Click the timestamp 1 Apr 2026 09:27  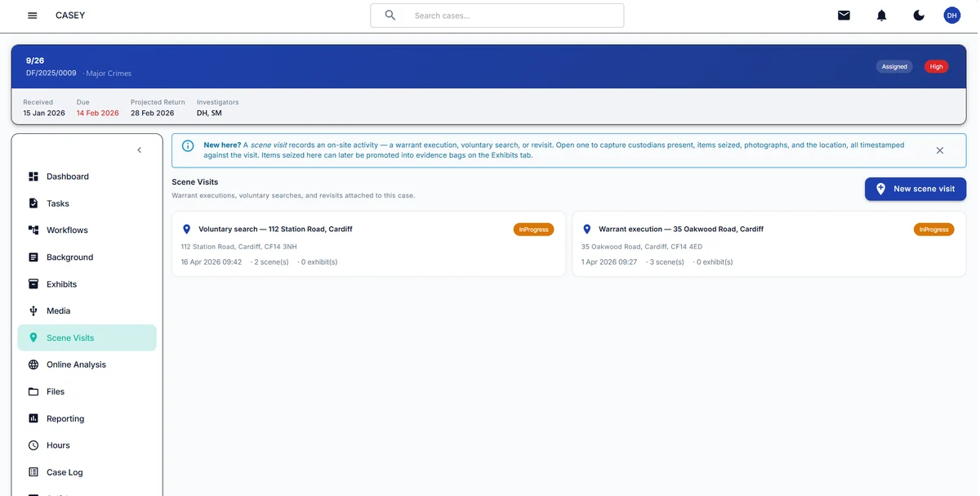609,262
